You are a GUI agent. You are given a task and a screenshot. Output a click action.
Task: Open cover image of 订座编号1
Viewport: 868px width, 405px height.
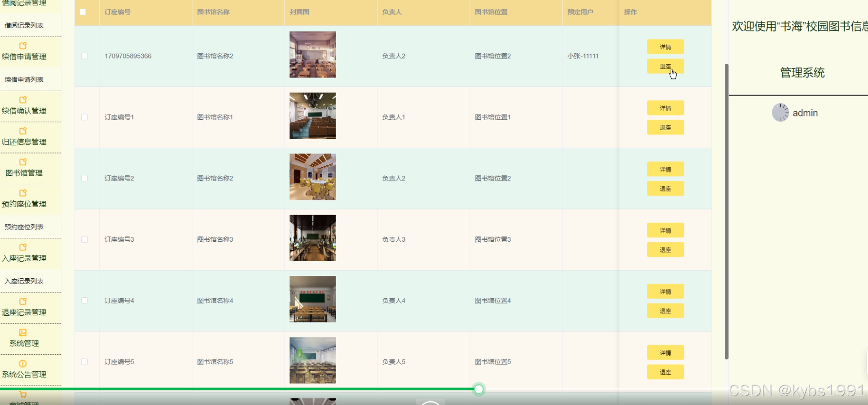point(313,116)
